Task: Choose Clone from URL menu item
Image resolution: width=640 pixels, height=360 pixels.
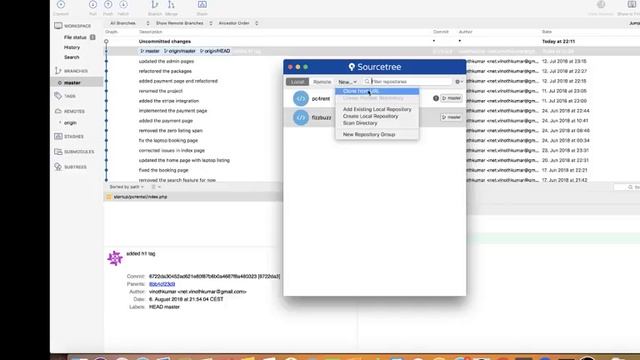Action: (377, 91)
